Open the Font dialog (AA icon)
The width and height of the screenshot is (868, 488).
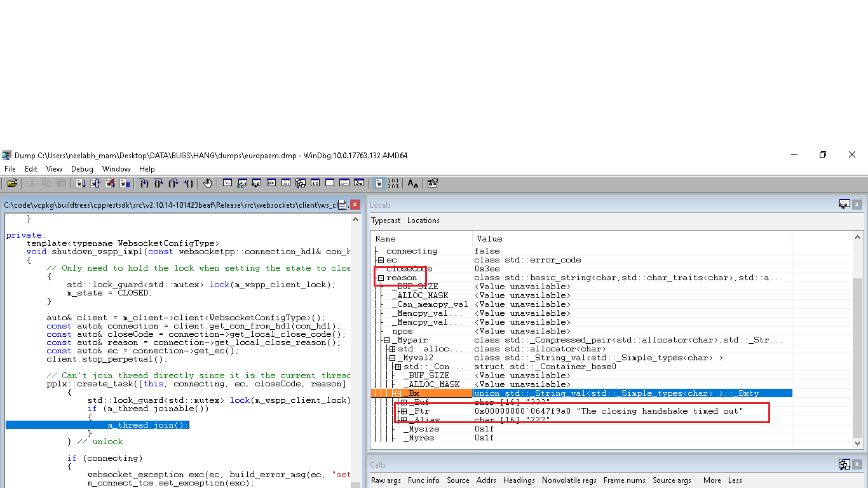pos(413,184)
